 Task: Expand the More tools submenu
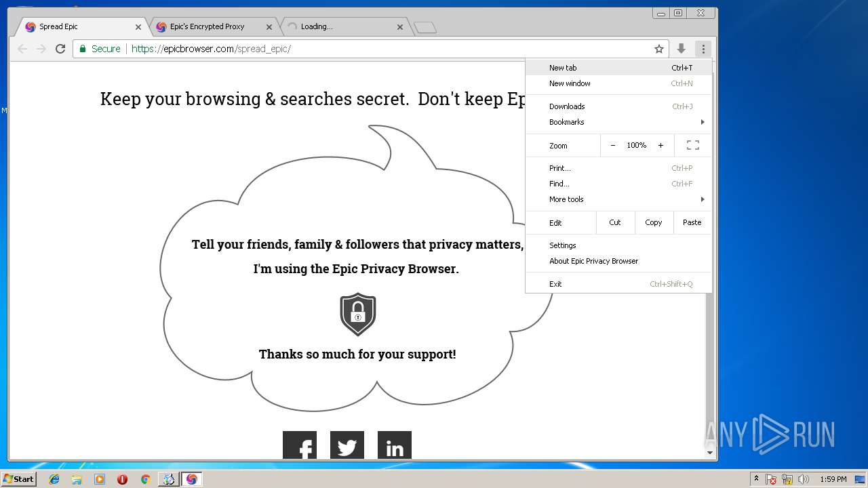[618, 199]
